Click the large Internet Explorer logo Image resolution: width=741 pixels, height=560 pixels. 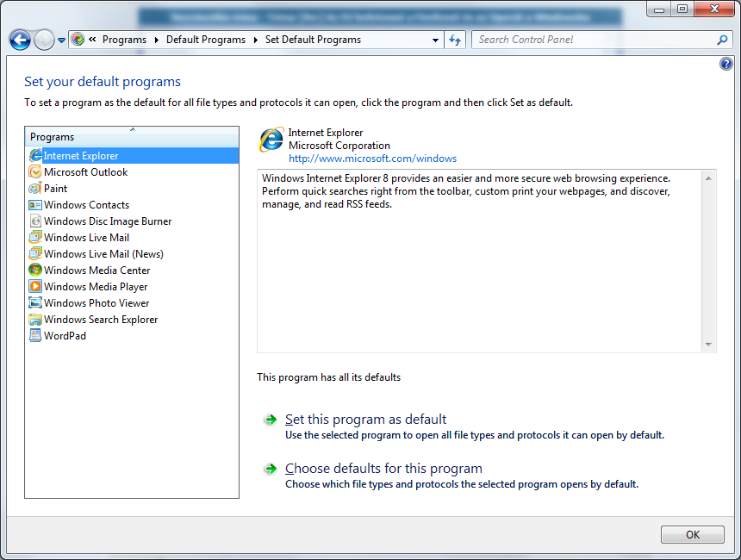click(271, 140)
